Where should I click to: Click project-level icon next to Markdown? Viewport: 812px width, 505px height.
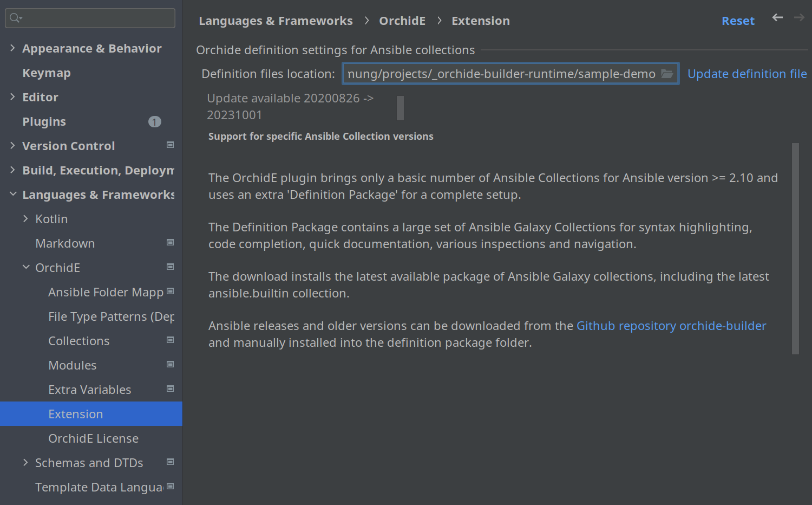[171, 243]
